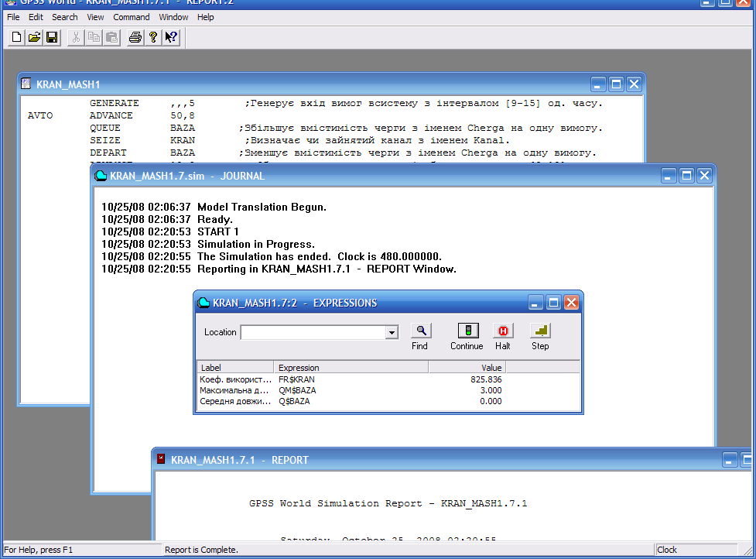The image size is (756, 559).
Task: Click the Expression column header
Action: click(351, 368)
